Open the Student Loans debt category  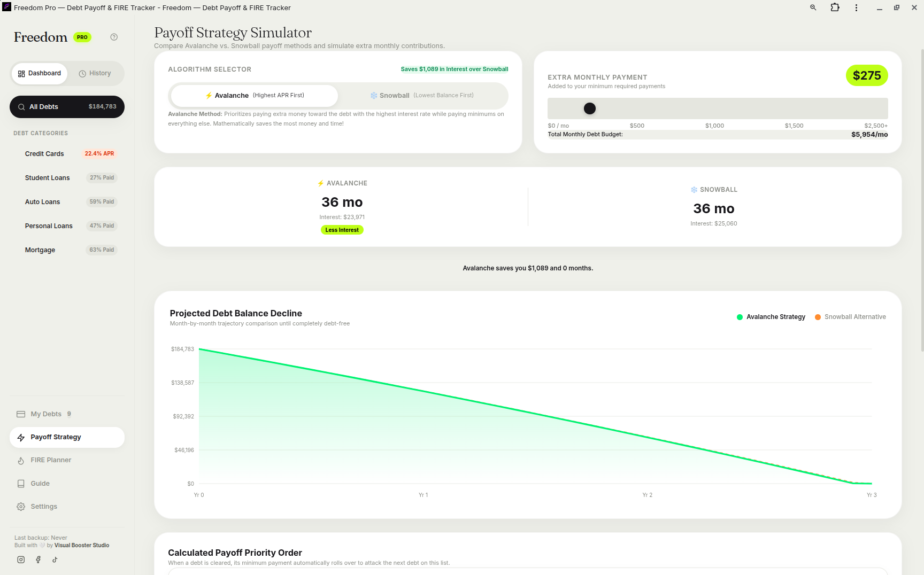point(67,178)
